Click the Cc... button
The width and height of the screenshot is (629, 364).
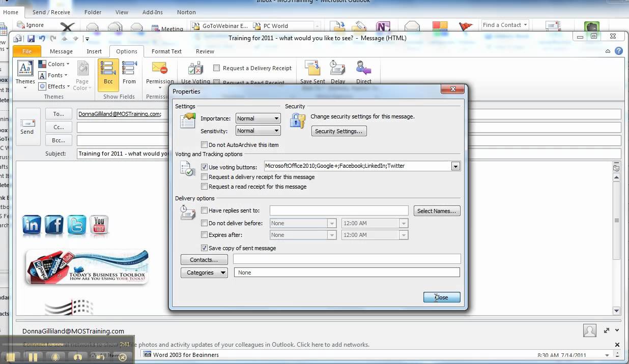59,127
